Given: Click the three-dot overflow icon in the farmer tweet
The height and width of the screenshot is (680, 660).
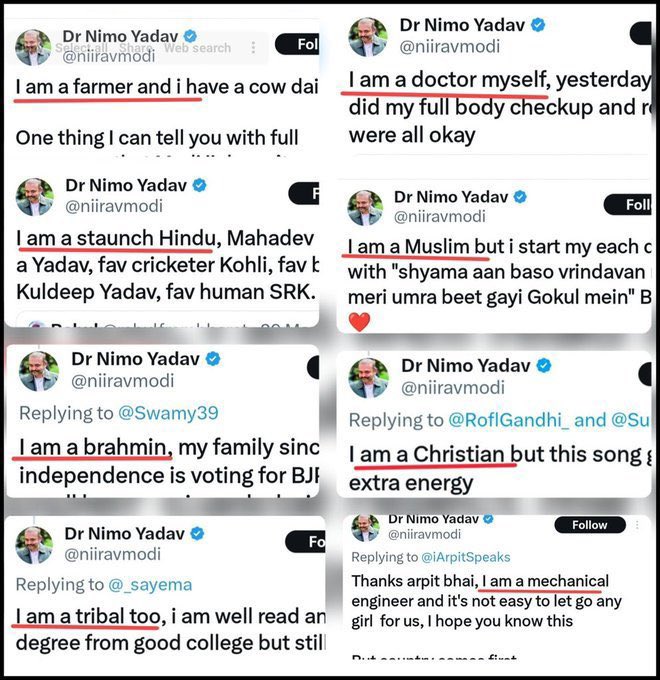Looking at the screenshot, I should pos(256,48).
